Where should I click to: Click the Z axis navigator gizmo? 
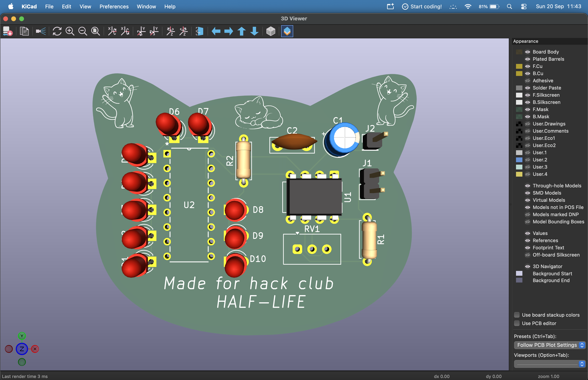click(22, 349)
